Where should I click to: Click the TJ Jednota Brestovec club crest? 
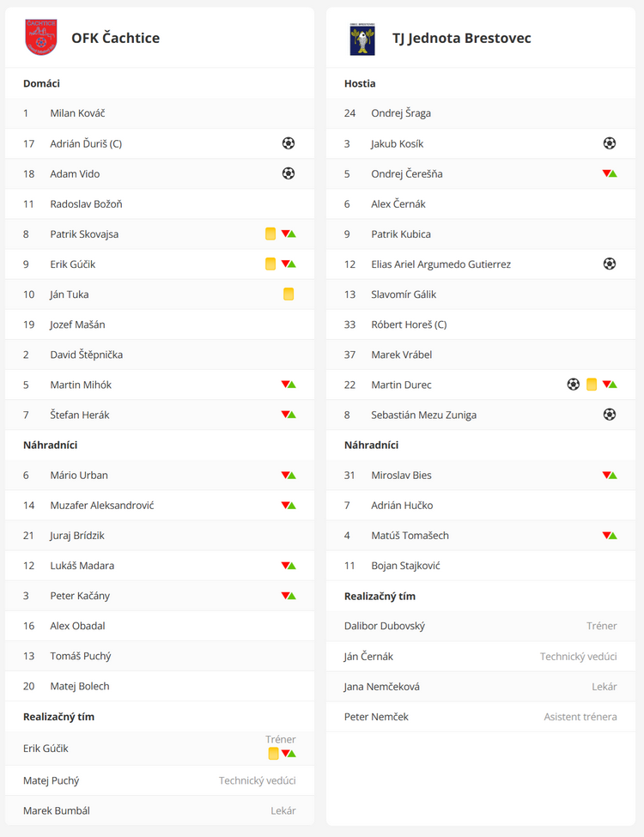pos(362,39)
